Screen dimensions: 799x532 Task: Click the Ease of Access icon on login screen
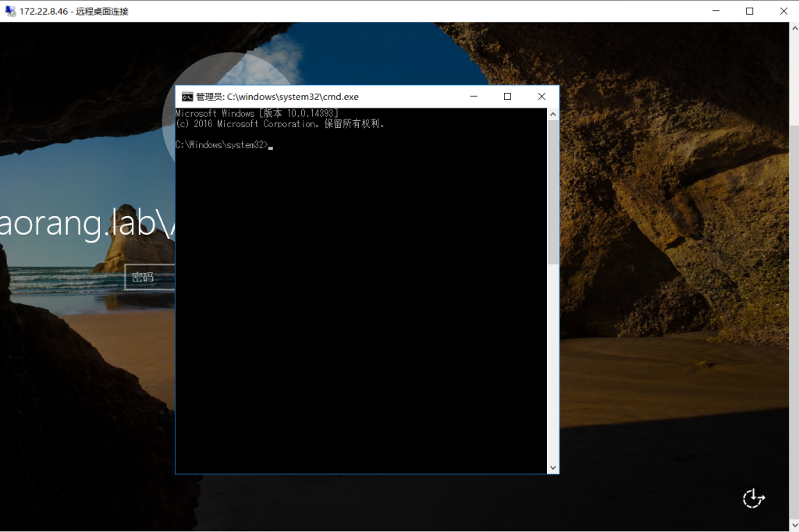[x=754, y=498]
